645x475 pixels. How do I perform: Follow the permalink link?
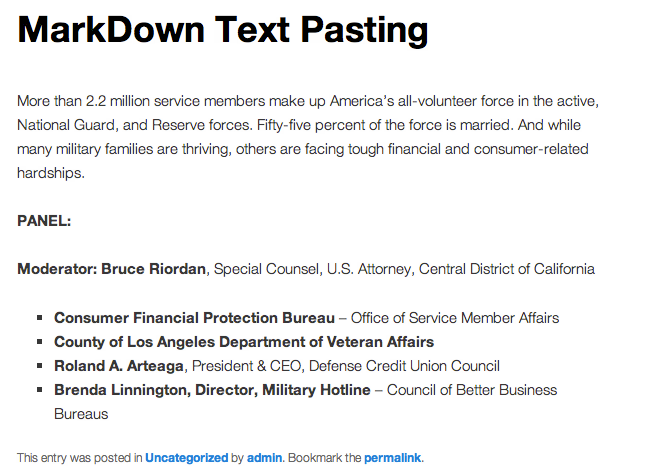(392, 458)
